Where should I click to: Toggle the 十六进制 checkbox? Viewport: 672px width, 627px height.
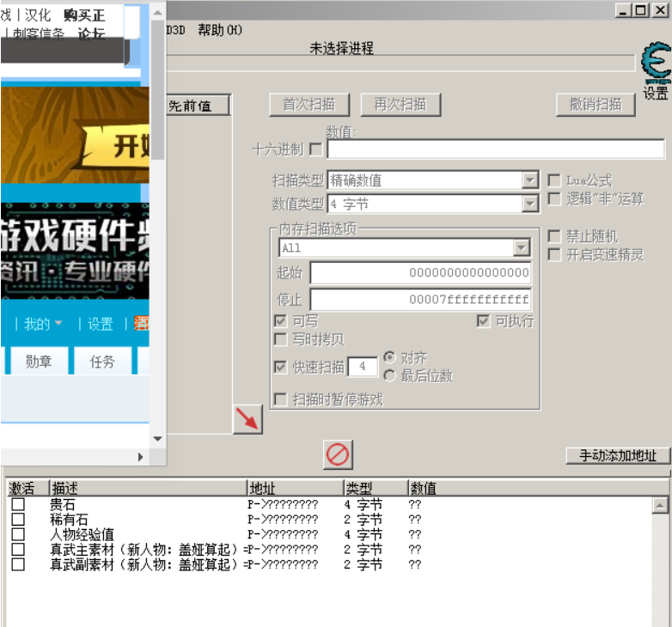(x=315, y=150)
